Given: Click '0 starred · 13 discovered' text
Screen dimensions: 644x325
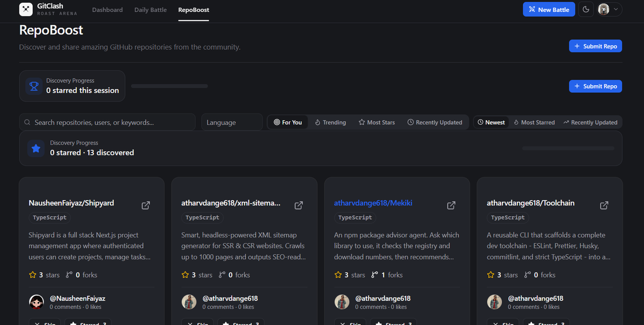Looking at the screenshot, I should [92, 153].
